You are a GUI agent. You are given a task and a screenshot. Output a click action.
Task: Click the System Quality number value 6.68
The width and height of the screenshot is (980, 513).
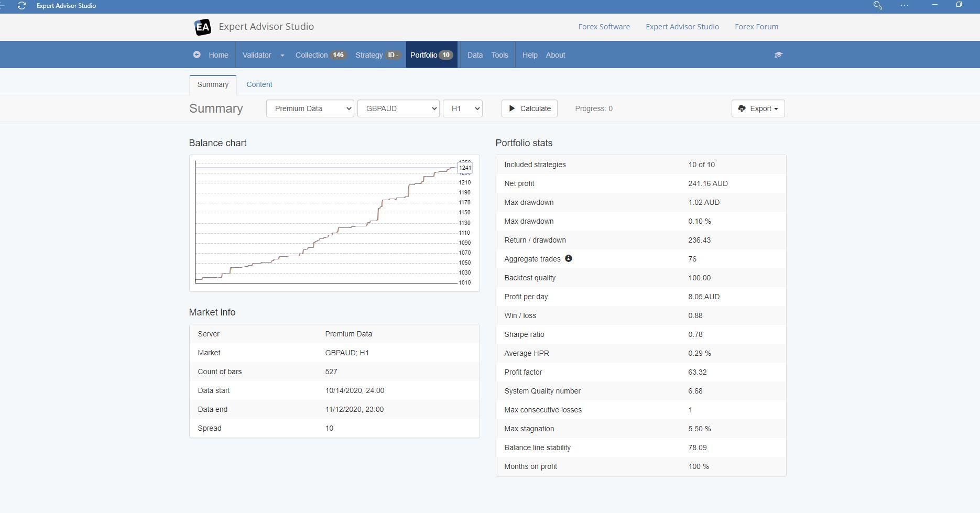(x=695, y=391)
